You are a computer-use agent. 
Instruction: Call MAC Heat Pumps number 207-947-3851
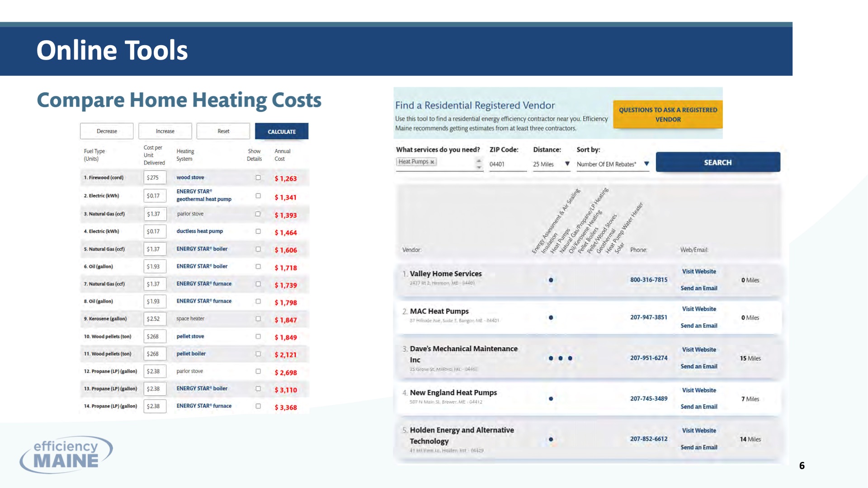649,317
